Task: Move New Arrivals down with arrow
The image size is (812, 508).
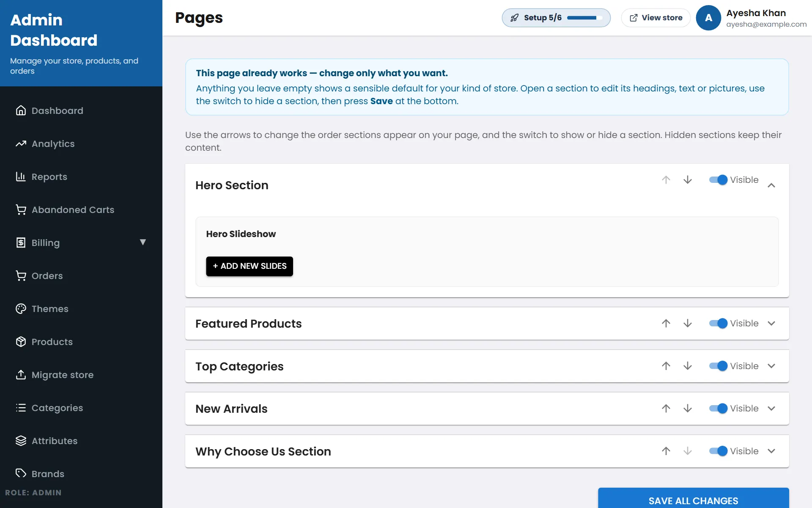Action: [x=688, y=409]
